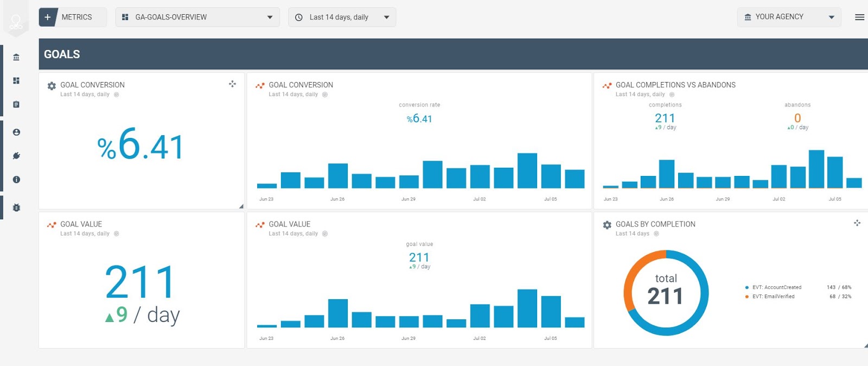868x366 pixels.
Task: Open the agency bank icon in sidebar
Action: 16,57
